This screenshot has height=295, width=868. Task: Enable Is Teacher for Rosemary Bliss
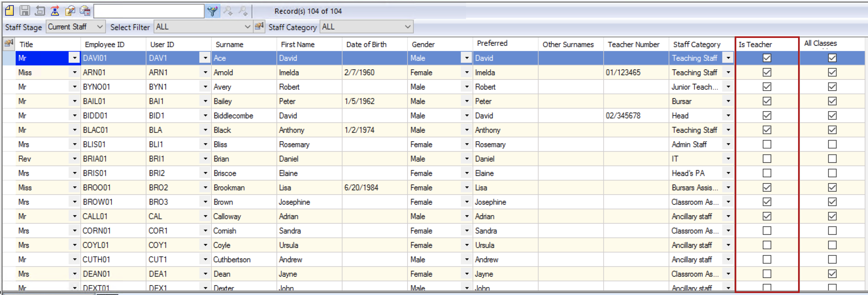pyautogui.click(x=767, y=144)
